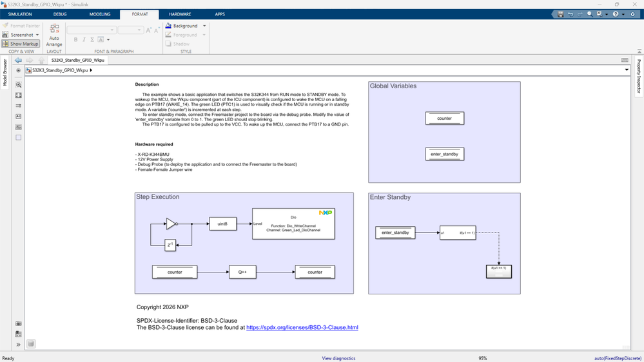Undo the last action
The image size is (644, 362).
pos(571,14)
